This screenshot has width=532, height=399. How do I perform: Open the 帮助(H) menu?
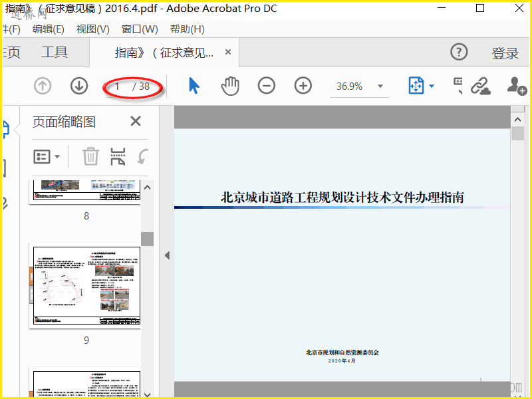[188, 29]
